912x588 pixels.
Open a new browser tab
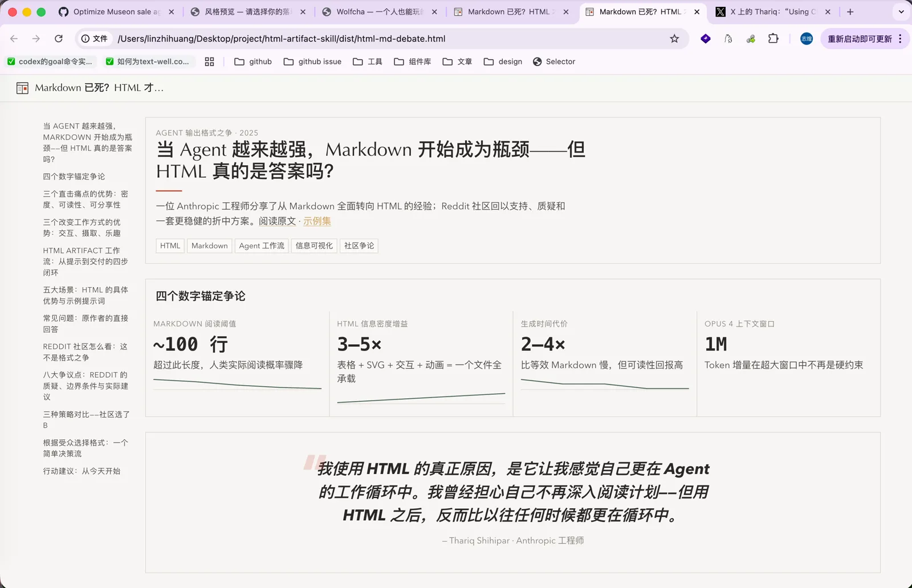click(x=850, y=11)
